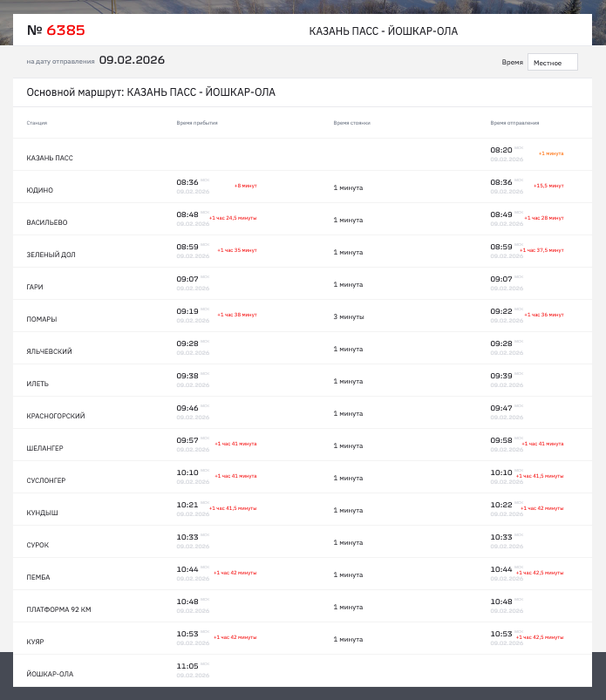The image size is (606, 700).
Task: Click the 11:05 arrival time at ЙОШКАР-ОЛА
Action: (x=187, y=666)
